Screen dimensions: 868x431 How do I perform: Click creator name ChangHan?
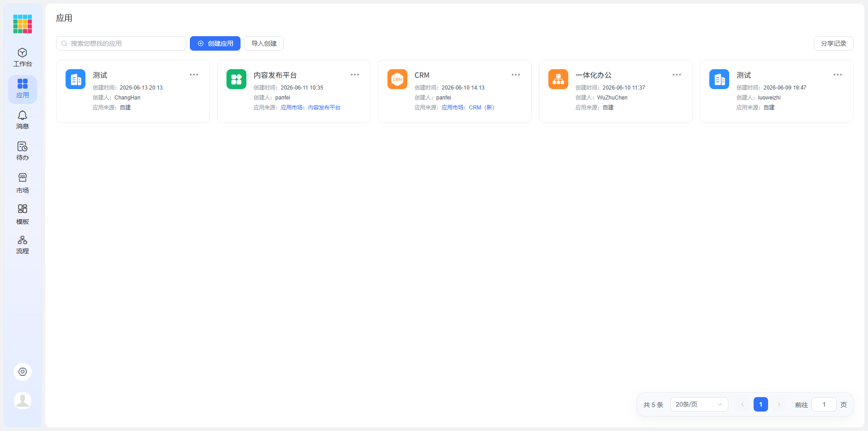point(127,98)
